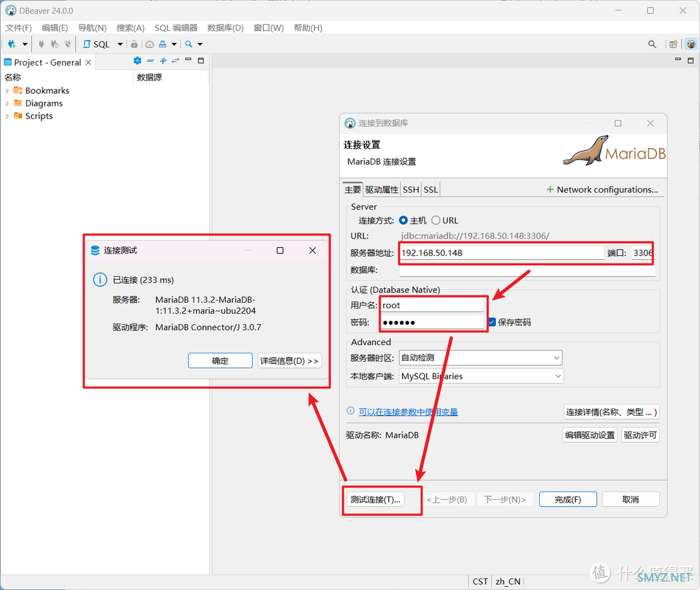The height and width of the screenshot is (590, 700).
Task: Click the blue magnifier search icon in toolbar
Action: pos(189,44)
